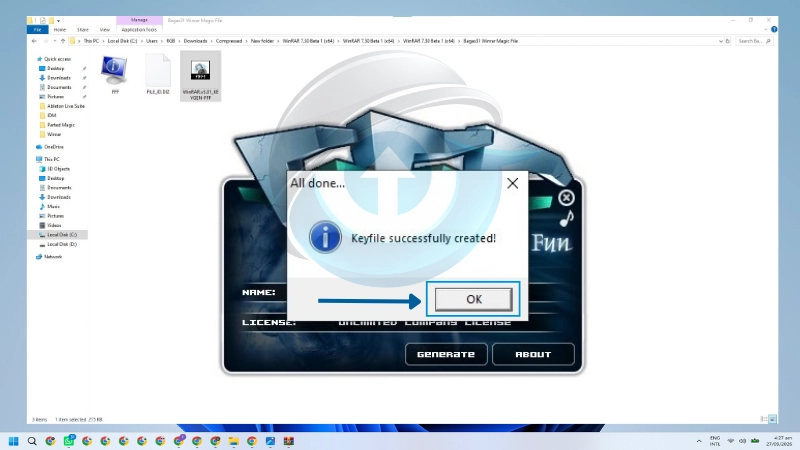Image resolution: width=800 pixels, height=450 pixels.
Task: Switch to large icons view in status bar
Action: tap(772, 419)
